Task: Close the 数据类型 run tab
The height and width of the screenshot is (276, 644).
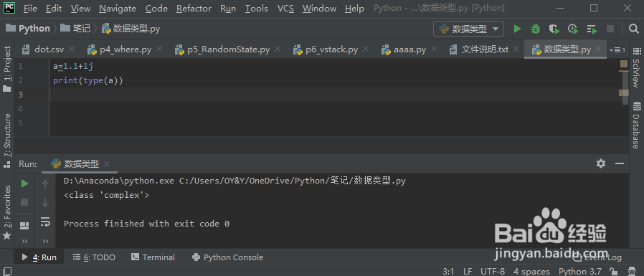Action: tap(107, 164)
